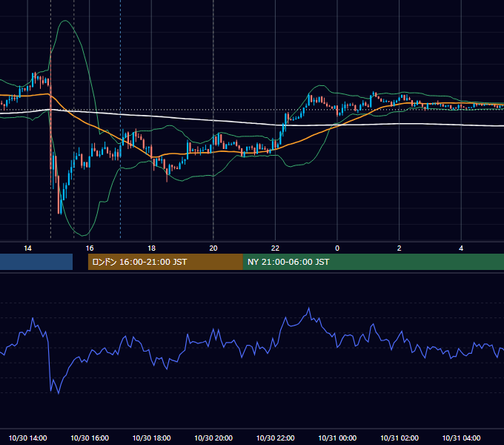504x445 pixels.
Task: Click the 20 hour label on price chart axis
Action: [213, 248]
